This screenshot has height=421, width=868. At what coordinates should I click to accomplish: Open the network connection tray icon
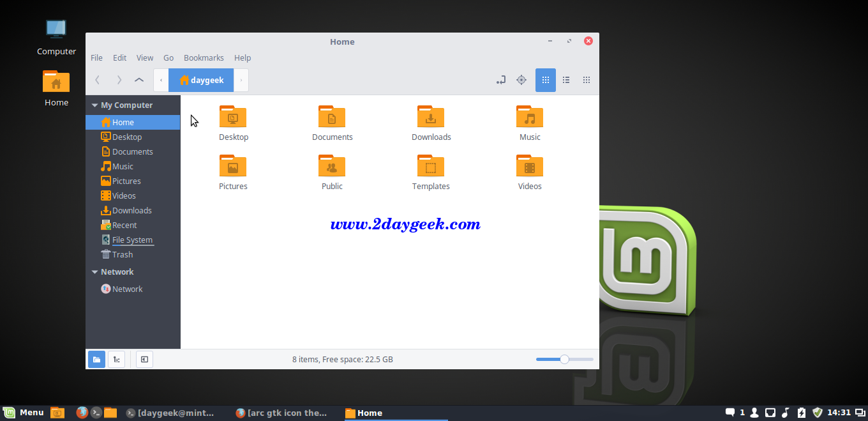(770, 413)
